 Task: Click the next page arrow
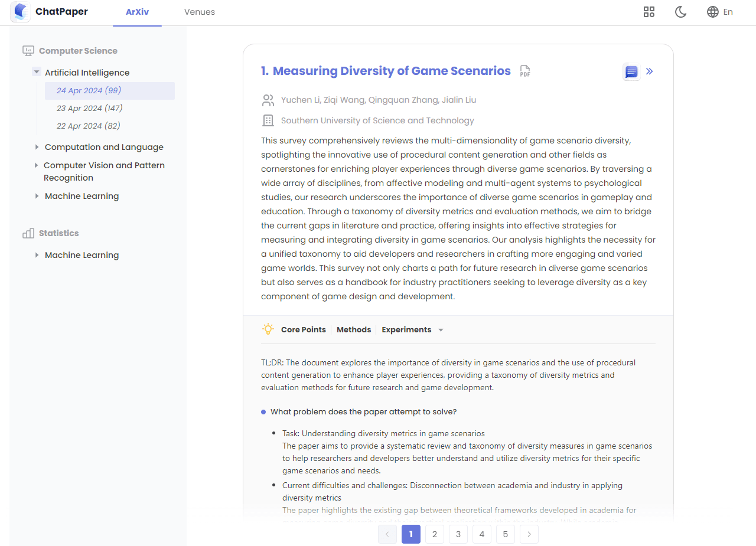click(x=529, y=534)
